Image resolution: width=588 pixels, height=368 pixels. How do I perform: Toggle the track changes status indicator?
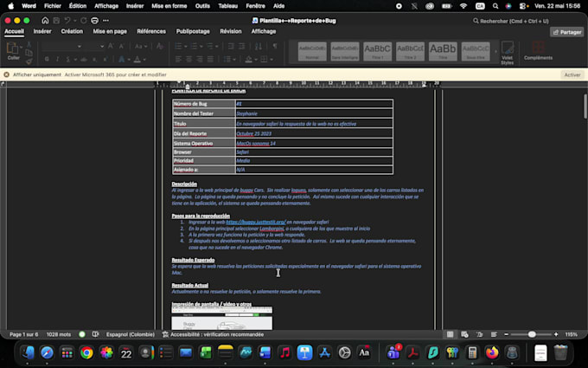tap(82, 334)
